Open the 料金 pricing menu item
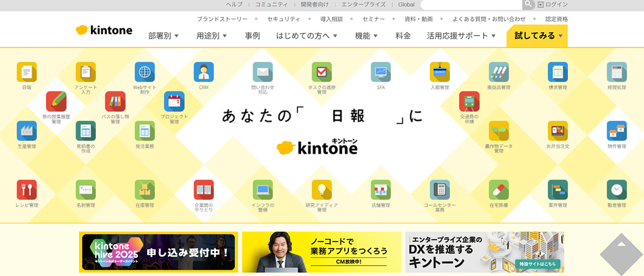Image resolution: width=644 pixels, height=276 pixels. (403, 36)
